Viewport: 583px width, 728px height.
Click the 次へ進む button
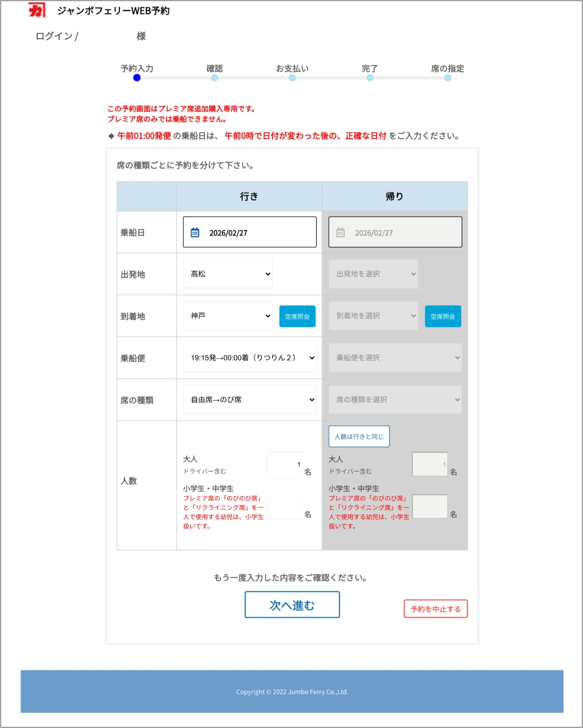pyautogui.click(x=292, y=605)
